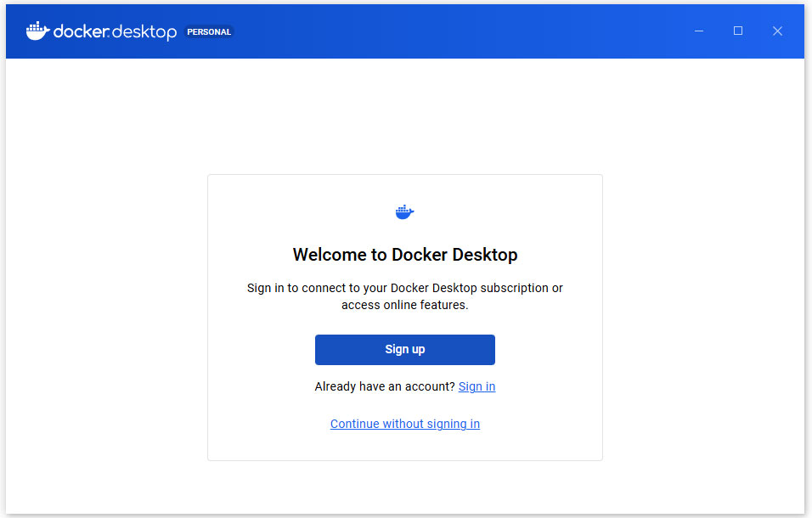The width and height of the screenshot is (812, 518).
Task: Follow the Continue without signing in link
Action: click(x=404, y=424)
